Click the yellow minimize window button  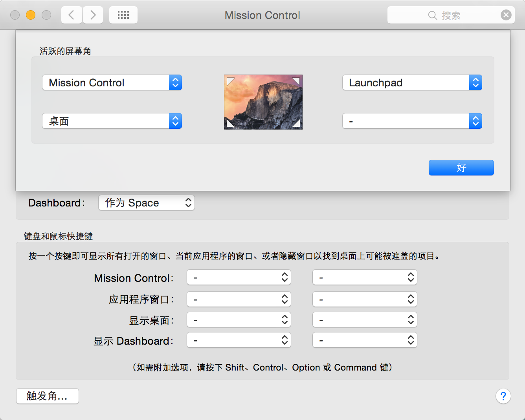[x=31, y=15]
